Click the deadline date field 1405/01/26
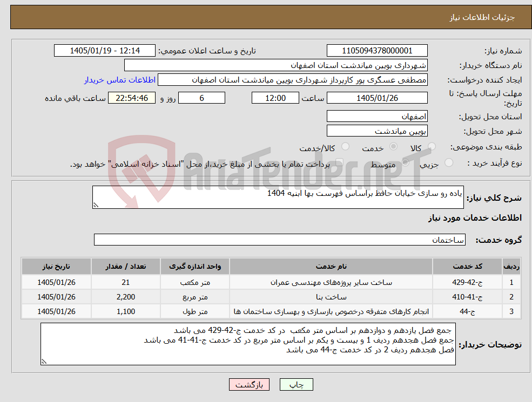The width and height of the screenshot is (532, 402). pyautogui.click(x=377, y=98)
